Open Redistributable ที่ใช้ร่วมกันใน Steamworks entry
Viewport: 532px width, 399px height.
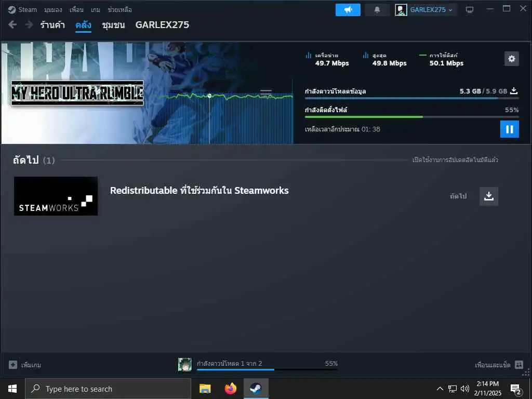click(x=199, y=190)
